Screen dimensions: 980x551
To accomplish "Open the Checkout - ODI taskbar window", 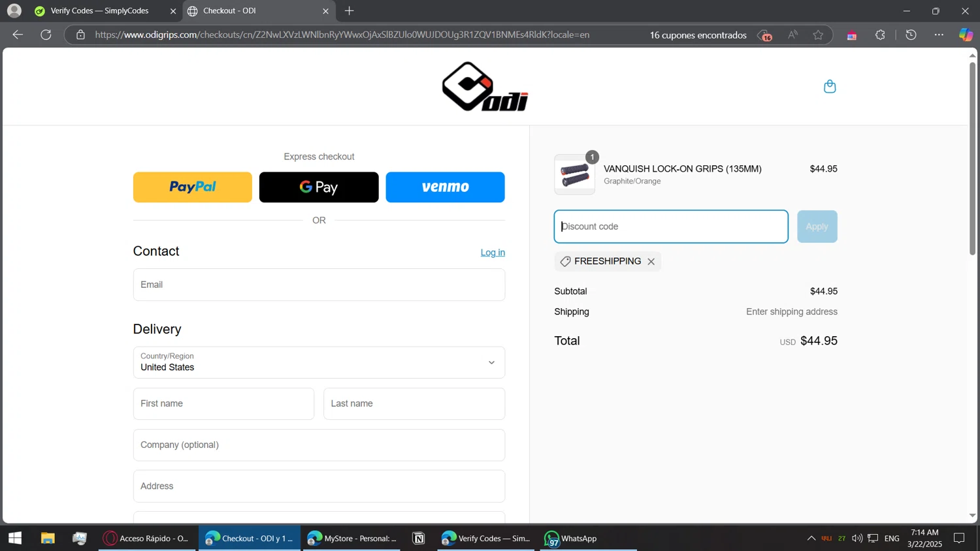I will click(250, 538).
